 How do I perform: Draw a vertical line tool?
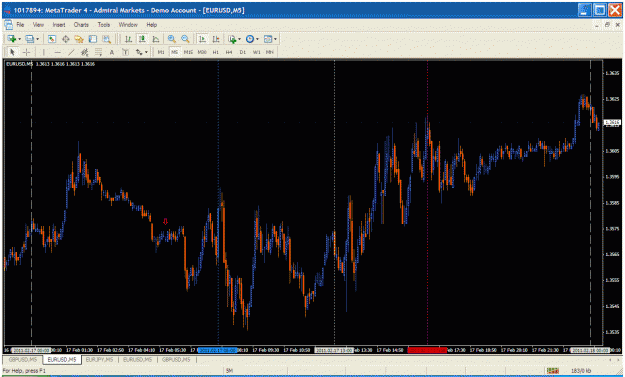point(43,52)
